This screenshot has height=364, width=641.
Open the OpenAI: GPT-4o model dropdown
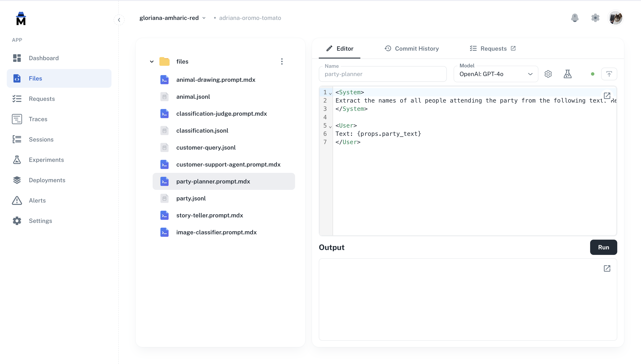[x=495, y=74]
